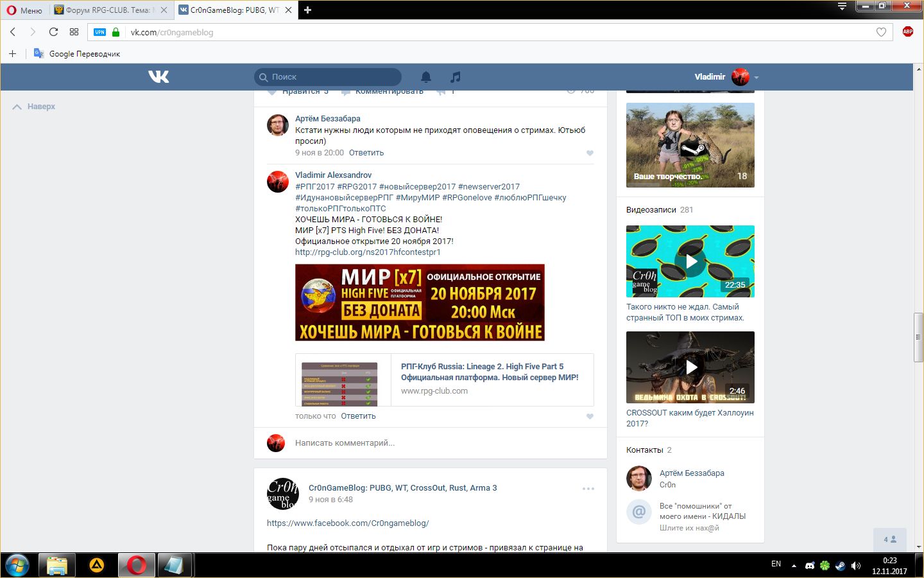
Task: Reply to Vladimir's just-posted comment
Action: tap(358, 416)
